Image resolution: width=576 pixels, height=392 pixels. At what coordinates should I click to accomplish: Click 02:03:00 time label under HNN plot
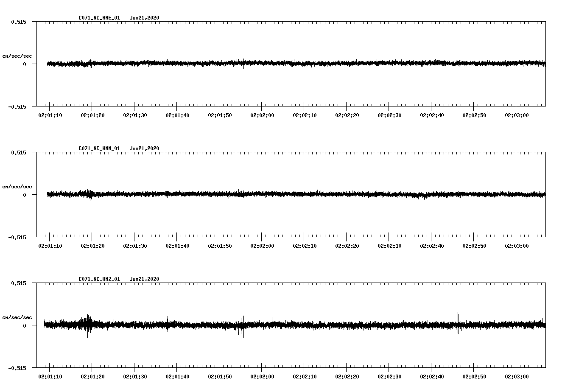coord(517,246)
